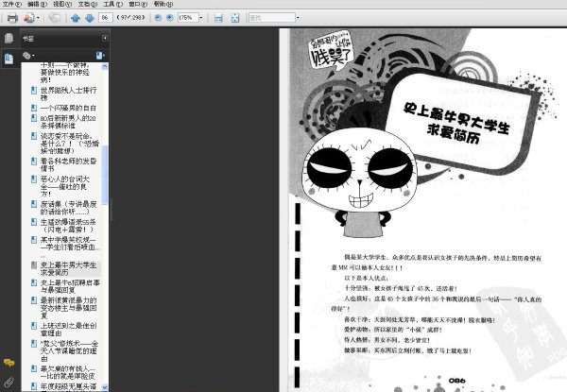Open the 帮助 (Help) menu
The height and width of the screenshot is (392, 567).
coord(163,4)
